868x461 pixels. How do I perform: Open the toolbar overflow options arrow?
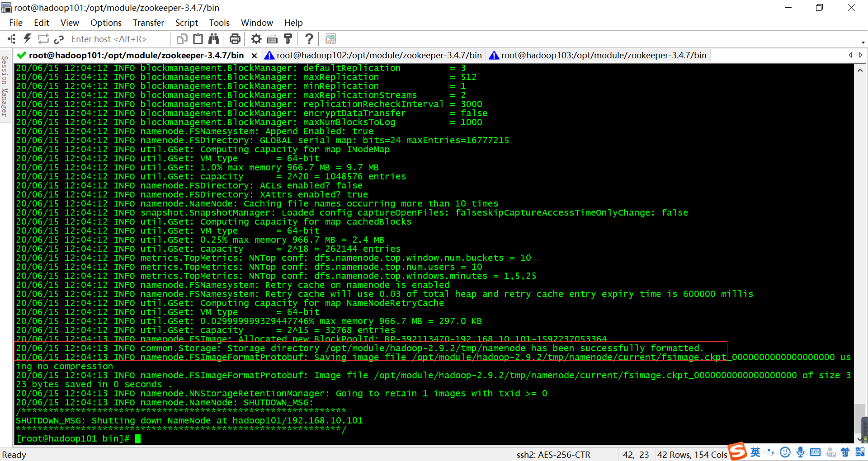[x=863, y=42]
